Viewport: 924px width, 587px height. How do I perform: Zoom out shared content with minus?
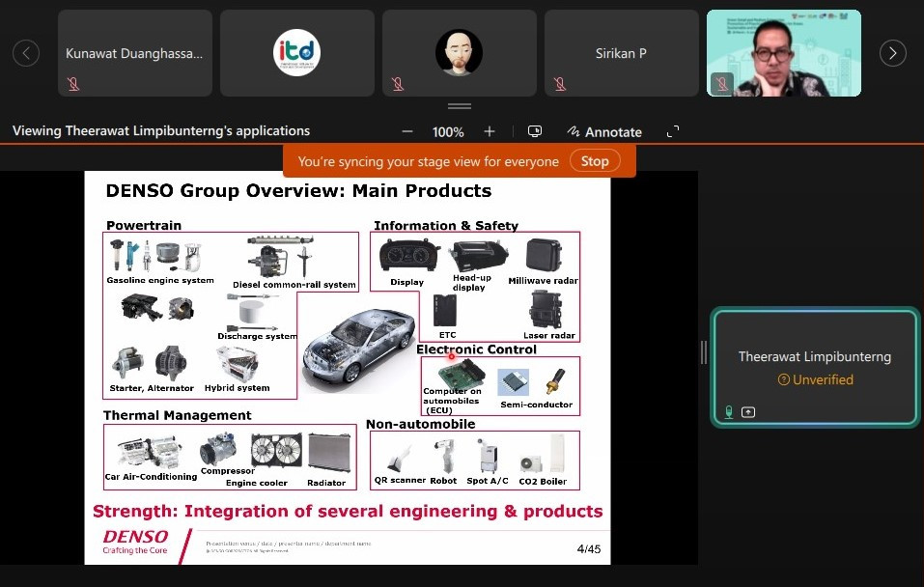tap(407, 131)
